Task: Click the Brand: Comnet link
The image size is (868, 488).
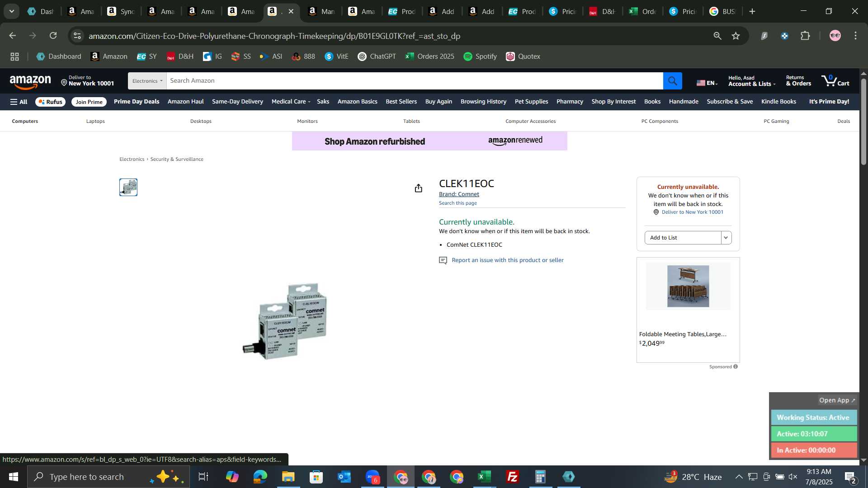Action: [x=459, y=194]
